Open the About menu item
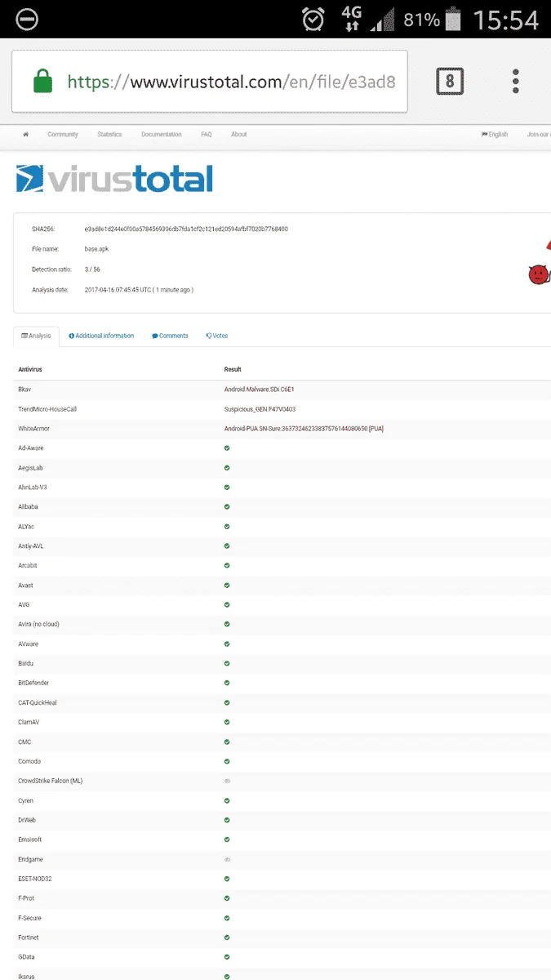The height and width of the screenshot is (980, 551). tap(238, 134)
